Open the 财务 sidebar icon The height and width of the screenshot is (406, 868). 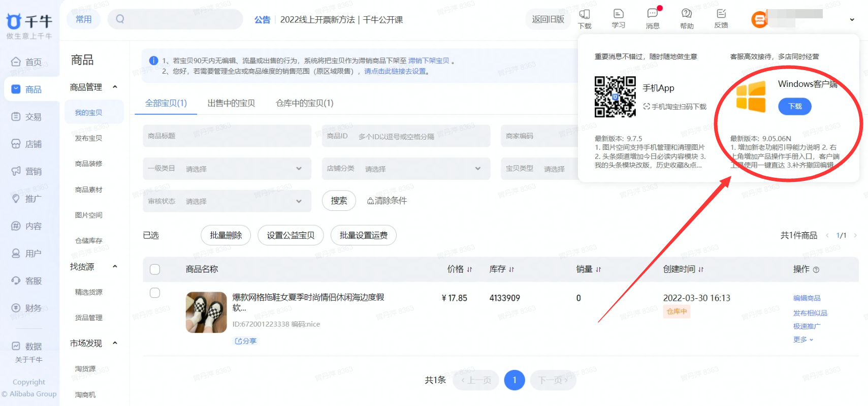(16, 308)
